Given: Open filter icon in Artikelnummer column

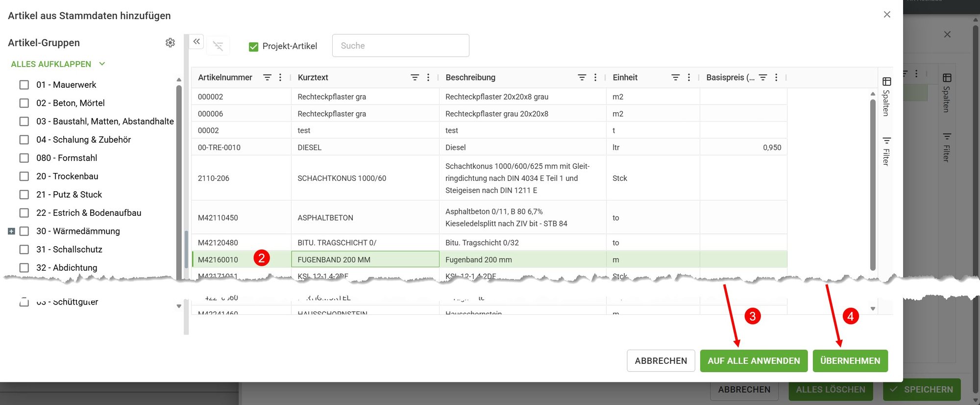Looking at the screenshot, I should pyautogui.click(x=267, y=77).
